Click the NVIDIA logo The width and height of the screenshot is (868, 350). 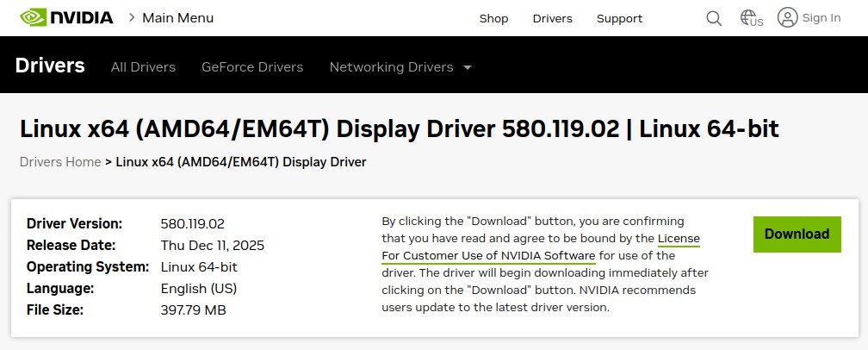(66, 17)
